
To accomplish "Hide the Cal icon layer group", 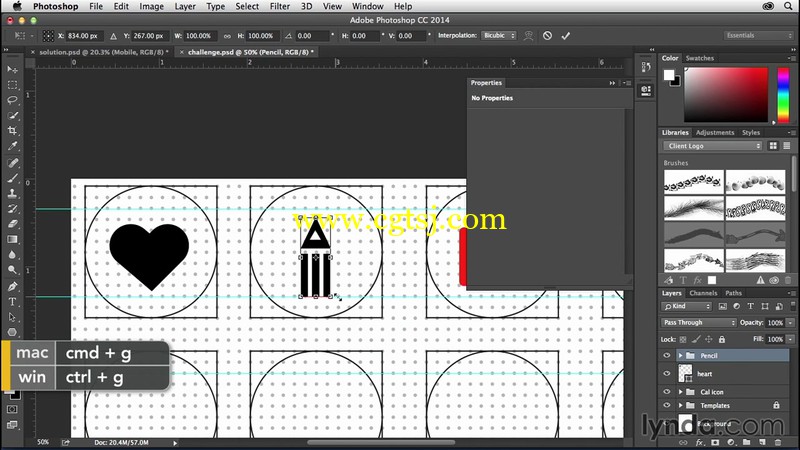I will 666,392.
